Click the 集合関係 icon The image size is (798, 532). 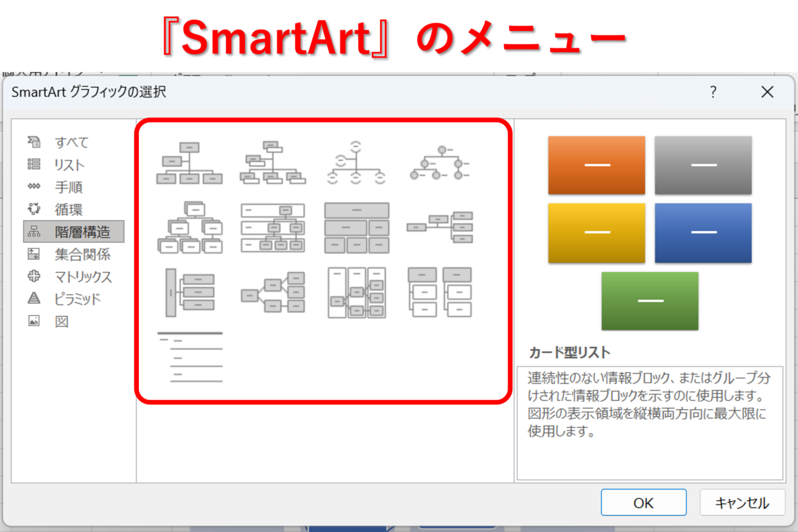click(34, 254)
